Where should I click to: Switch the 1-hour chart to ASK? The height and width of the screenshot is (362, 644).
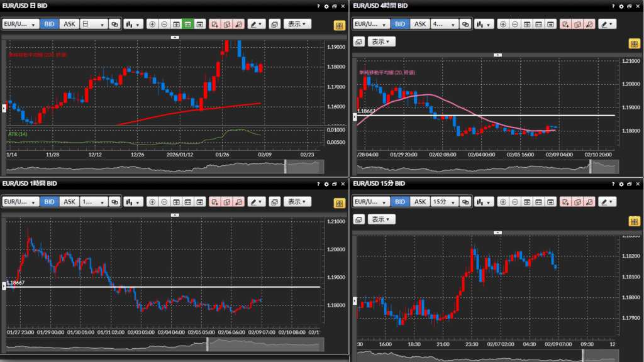pos(69,202)
